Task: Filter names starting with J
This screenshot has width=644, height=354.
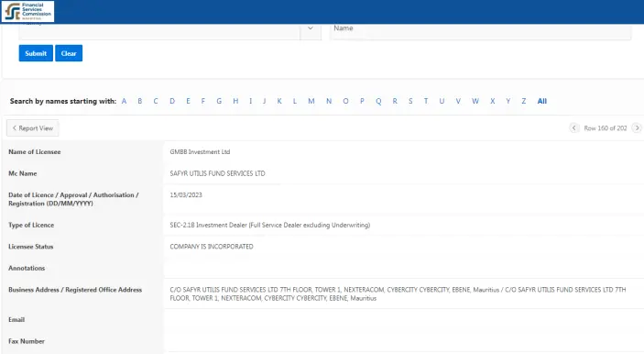Action: [265, 101]
